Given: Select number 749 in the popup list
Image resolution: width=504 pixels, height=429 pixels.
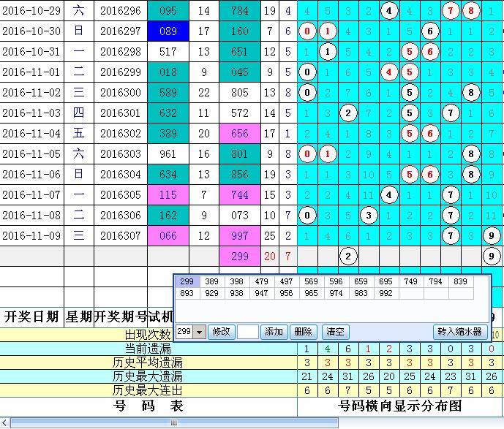Looking at the screenshot, I should click(411, 281).
